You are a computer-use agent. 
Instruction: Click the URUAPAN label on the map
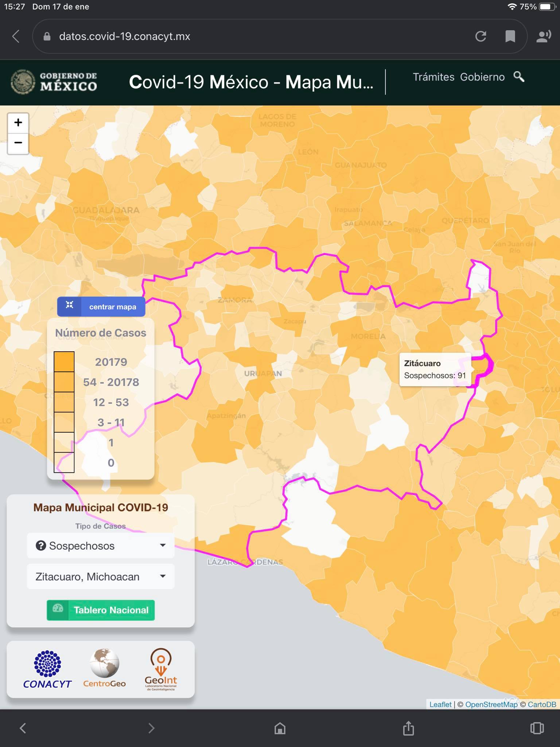[x=263, y=373]
